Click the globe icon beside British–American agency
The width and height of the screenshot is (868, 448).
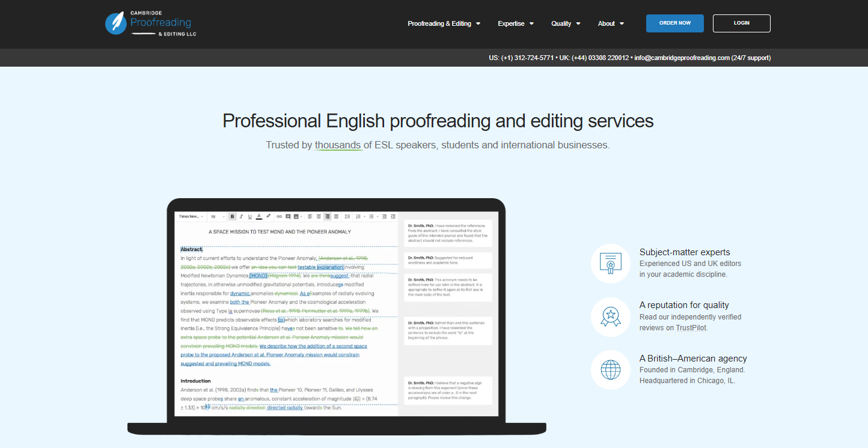coord(610,369)
